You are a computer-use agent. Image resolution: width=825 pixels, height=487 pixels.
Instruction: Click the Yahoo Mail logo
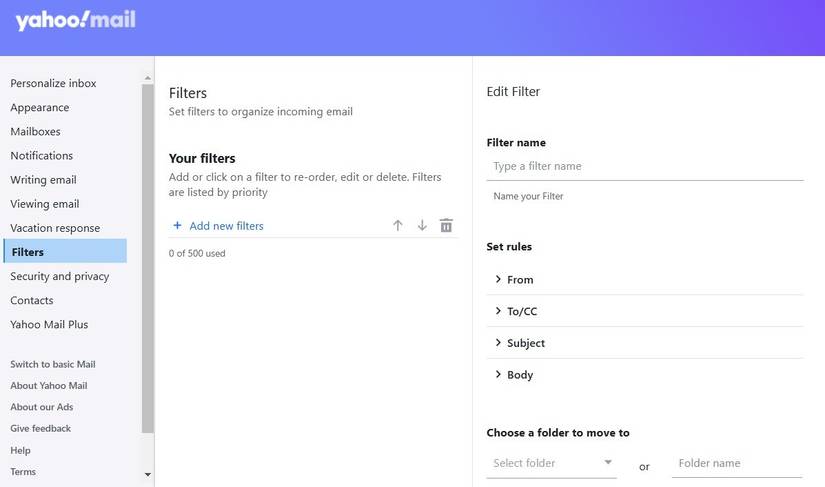(75, 20)
